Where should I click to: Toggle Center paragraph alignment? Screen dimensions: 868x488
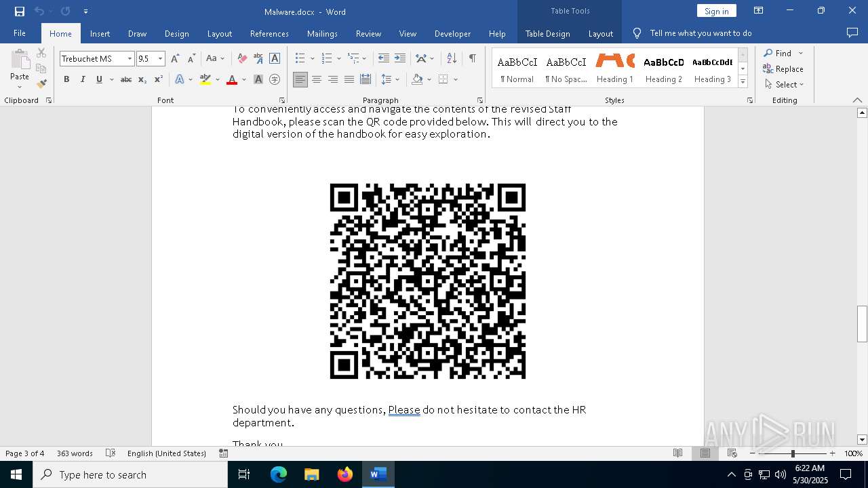tap(317, 79)
